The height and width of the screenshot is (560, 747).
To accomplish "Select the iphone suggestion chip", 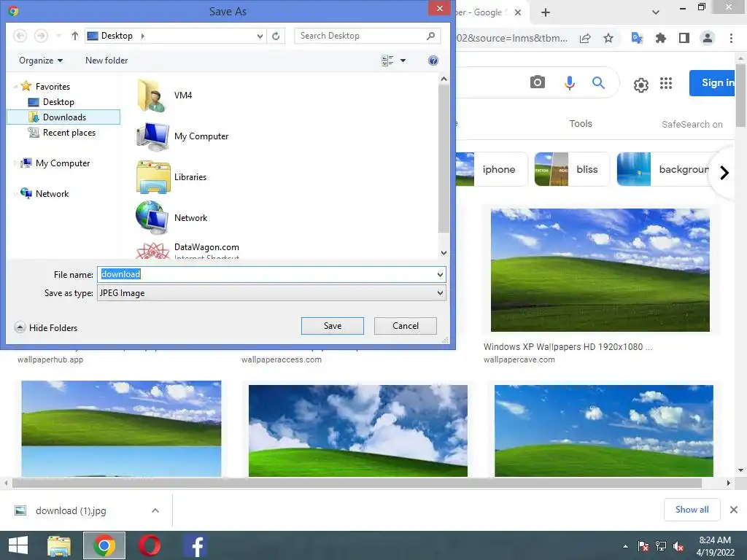I will [491, 169].
